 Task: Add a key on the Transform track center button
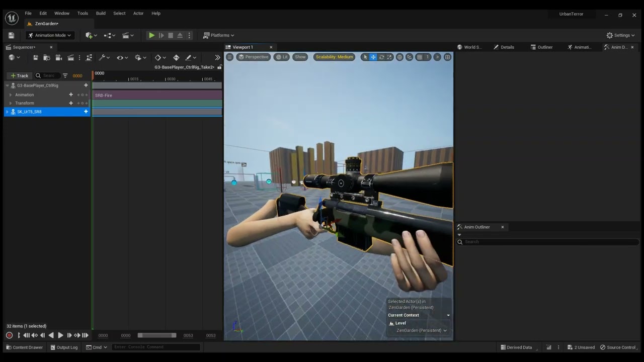tap(83, 103)
